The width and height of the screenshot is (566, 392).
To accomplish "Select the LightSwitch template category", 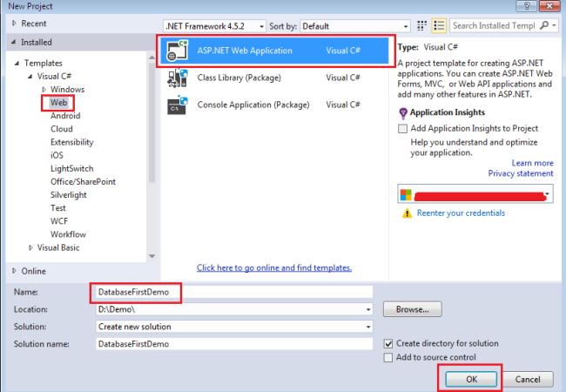I will pyautogui.click(x=71, y=169).
